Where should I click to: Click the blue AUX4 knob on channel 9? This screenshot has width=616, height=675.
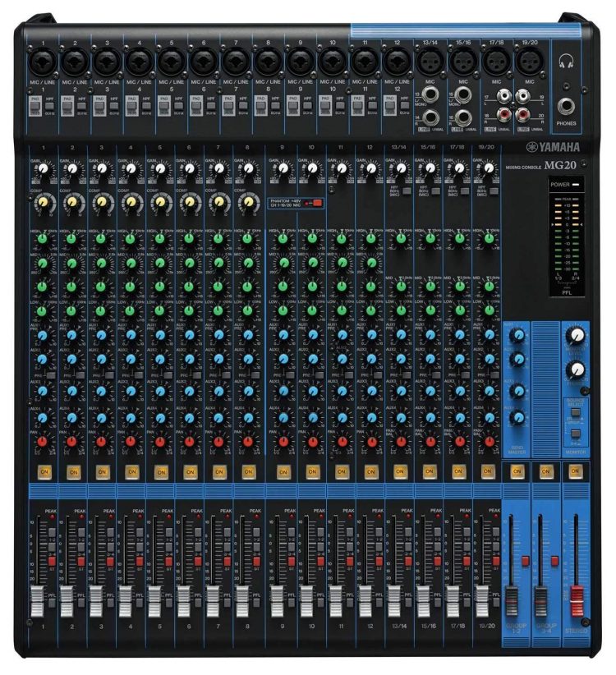coord(283,418)
